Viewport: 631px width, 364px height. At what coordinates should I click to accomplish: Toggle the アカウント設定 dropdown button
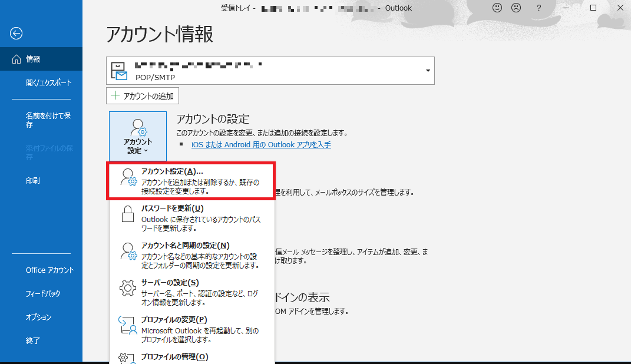138,136
